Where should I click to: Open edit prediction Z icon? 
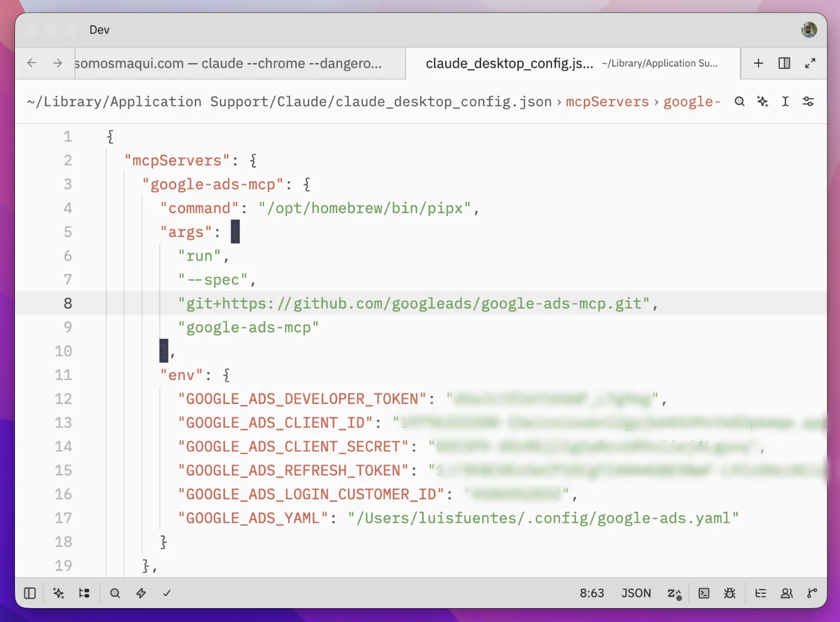point(674,594)
